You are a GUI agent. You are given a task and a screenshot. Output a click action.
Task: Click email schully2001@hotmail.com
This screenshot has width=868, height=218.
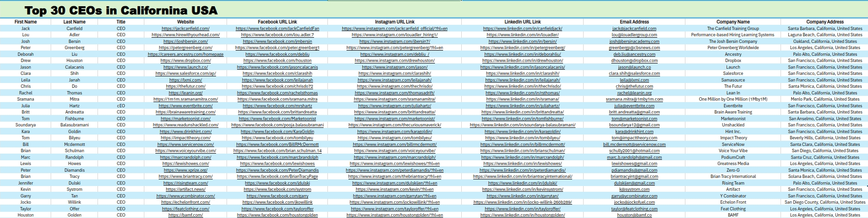[634, 151]
